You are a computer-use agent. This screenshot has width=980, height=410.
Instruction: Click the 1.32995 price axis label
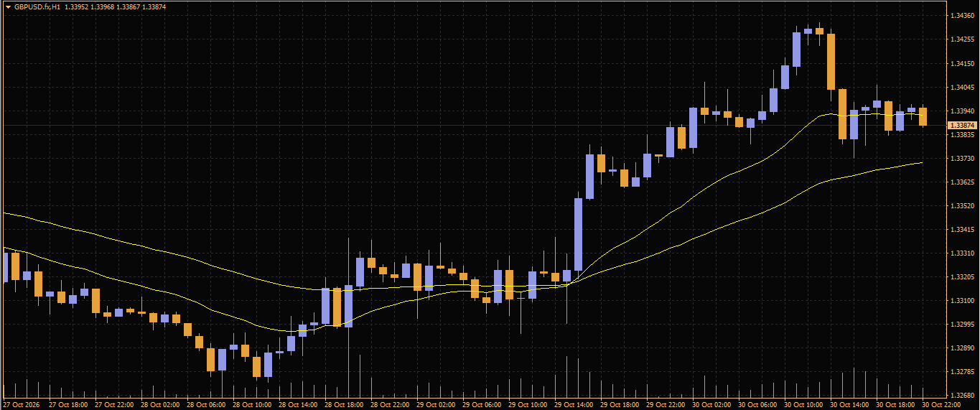(x=962, y=324)
